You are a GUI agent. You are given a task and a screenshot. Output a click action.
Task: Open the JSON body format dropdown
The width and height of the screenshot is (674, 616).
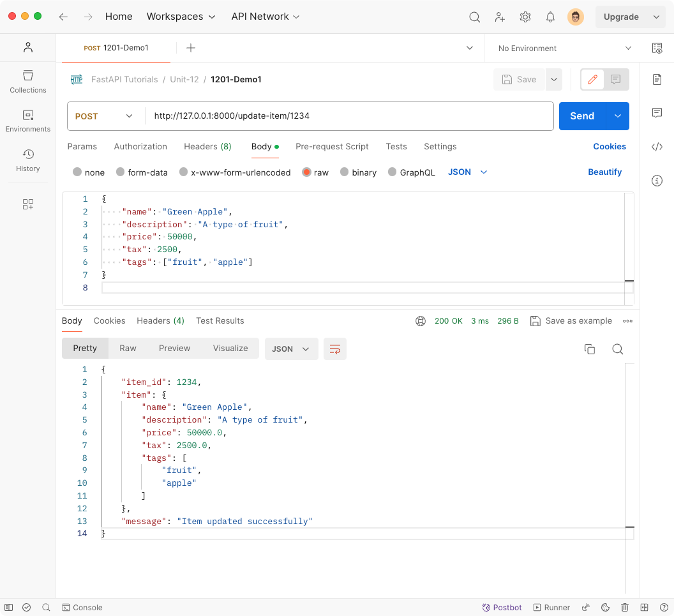[x=467, y=172]
